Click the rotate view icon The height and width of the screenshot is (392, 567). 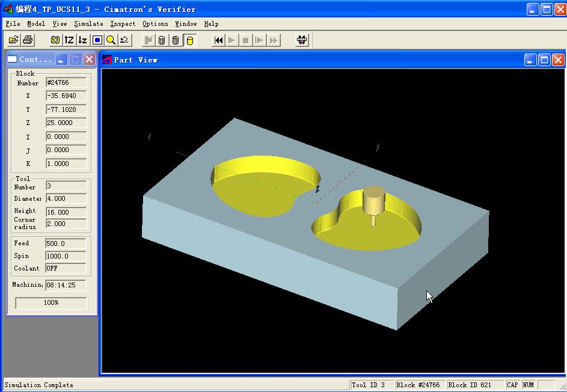pos(124,40)
